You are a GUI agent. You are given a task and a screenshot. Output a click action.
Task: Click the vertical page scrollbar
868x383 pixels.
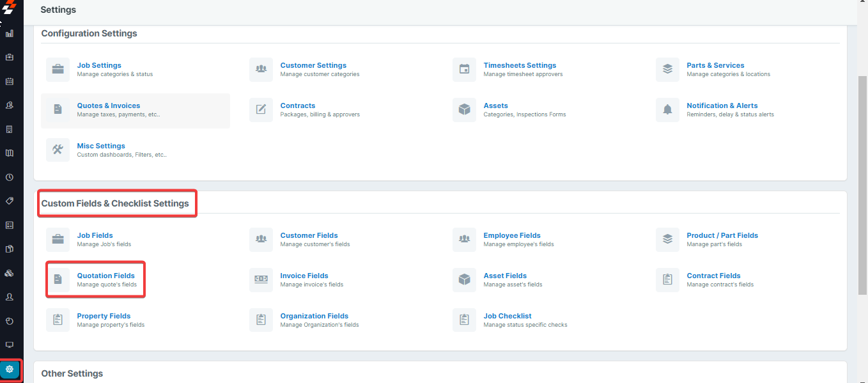pyautogui.click(x=862, y=185)
